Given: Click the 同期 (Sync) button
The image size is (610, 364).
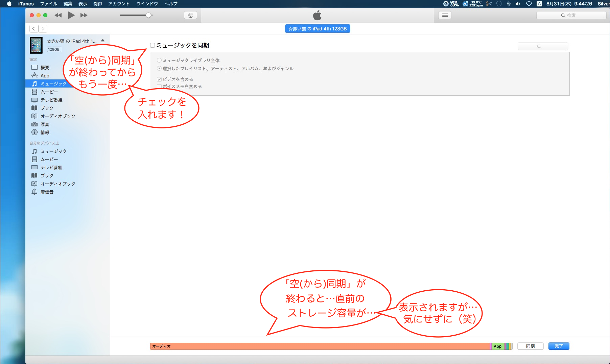Looking at the screenshot, I should point(530,346).
